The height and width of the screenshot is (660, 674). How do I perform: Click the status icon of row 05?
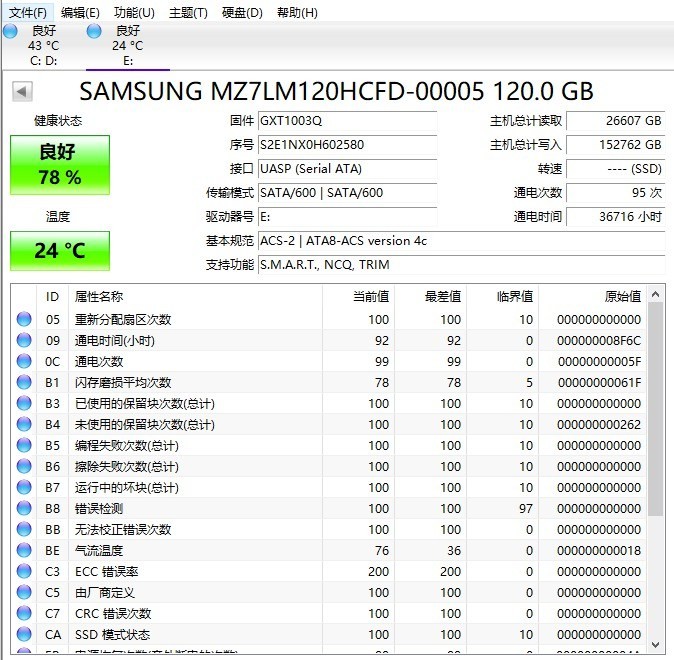pos(24,319)
